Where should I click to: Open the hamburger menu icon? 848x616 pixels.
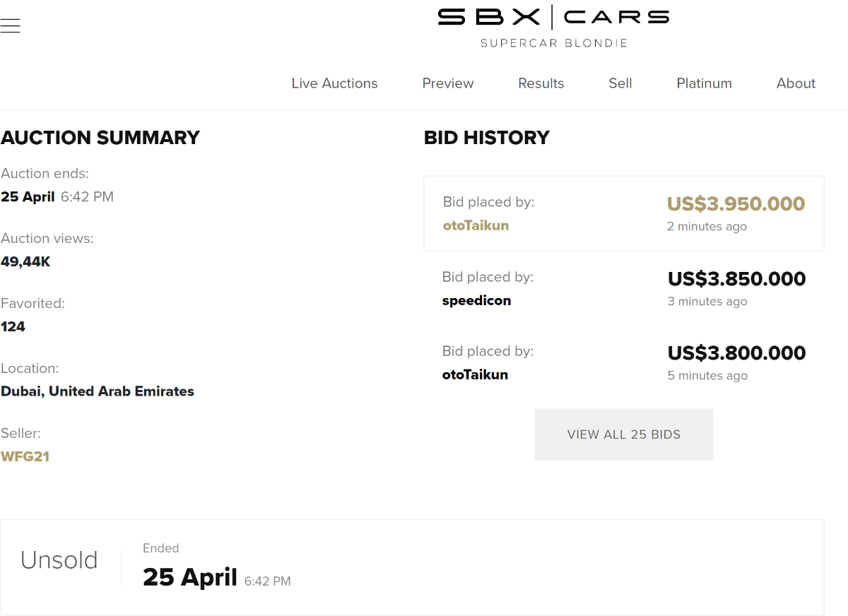[11, 26]
